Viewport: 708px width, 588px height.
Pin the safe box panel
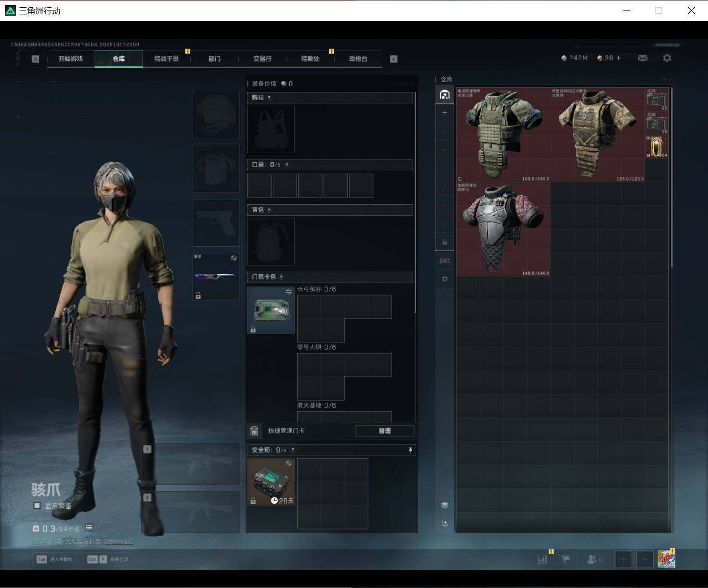click(x=410, y=450)
